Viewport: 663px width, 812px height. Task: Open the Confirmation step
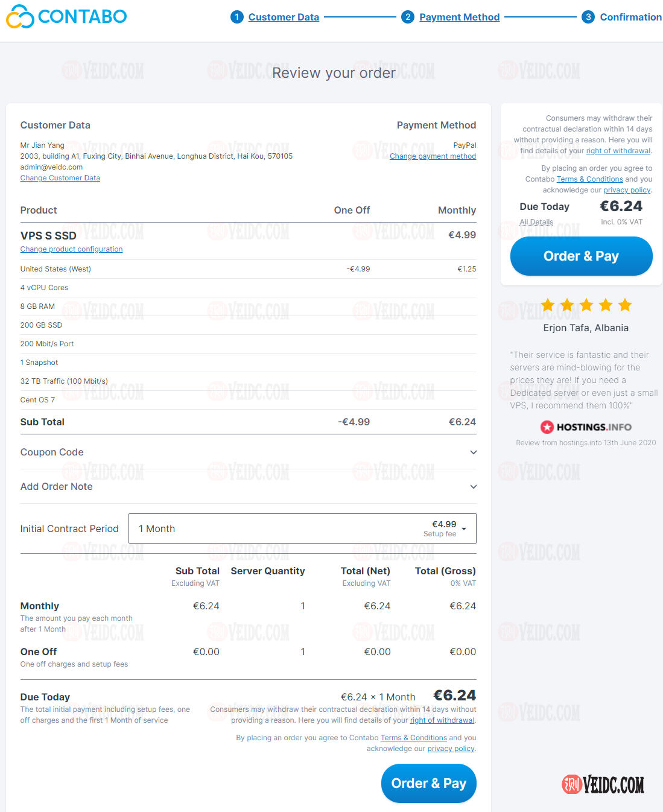[x=631, y=17]
